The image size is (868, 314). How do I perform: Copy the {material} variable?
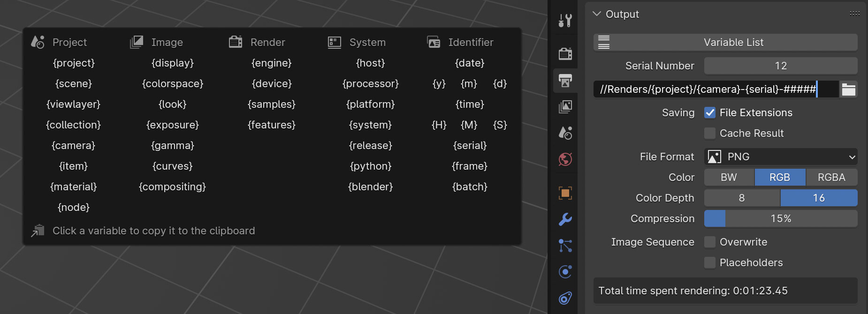click(x=74, y=187)
